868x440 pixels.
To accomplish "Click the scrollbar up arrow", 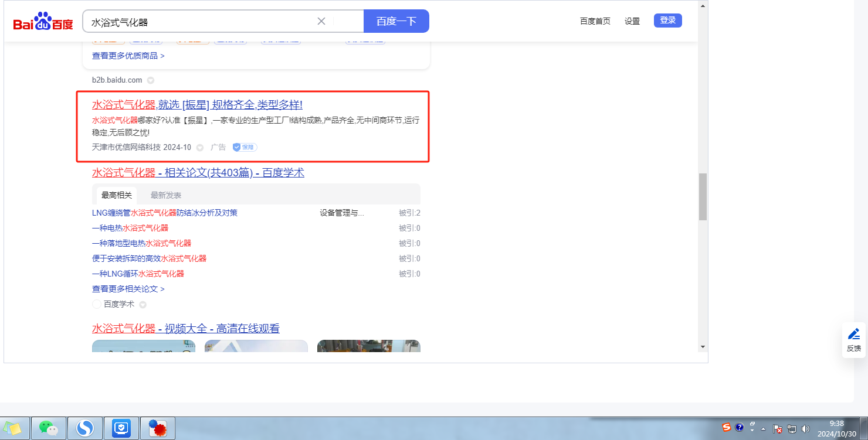I will click(x=703, y=5).
